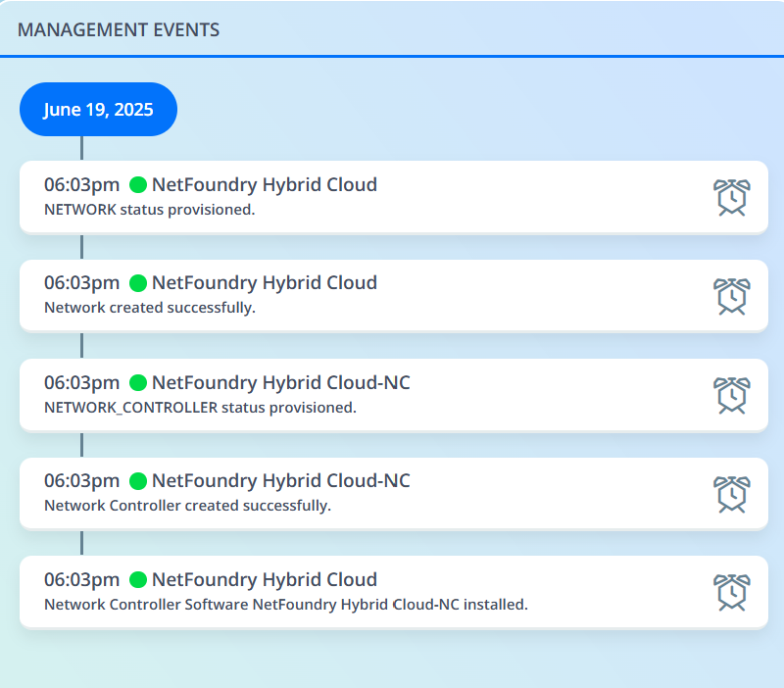Screen dimensions: 784x688
Task: Click alarm clock icon on Network Controller created successfully event
Action: click(x=732, y=494)
